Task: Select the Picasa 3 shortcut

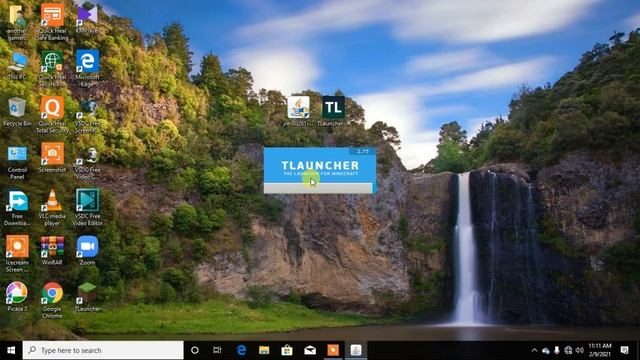Action: click(17, 297)
